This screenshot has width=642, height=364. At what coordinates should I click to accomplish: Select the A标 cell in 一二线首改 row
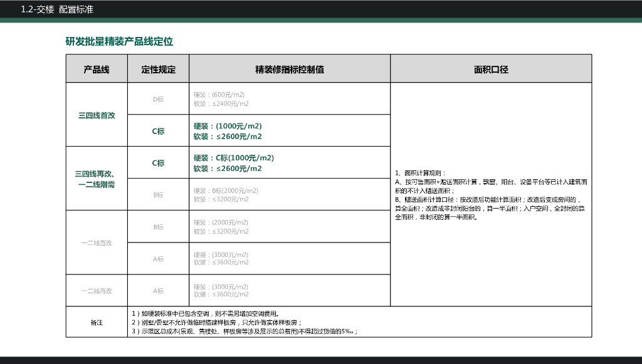[x=159, y=258]
